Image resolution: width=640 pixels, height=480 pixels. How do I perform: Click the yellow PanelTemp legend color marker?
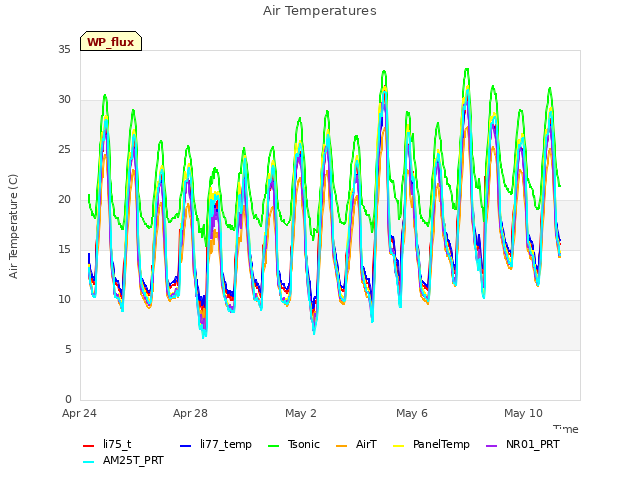pos(398,446)
